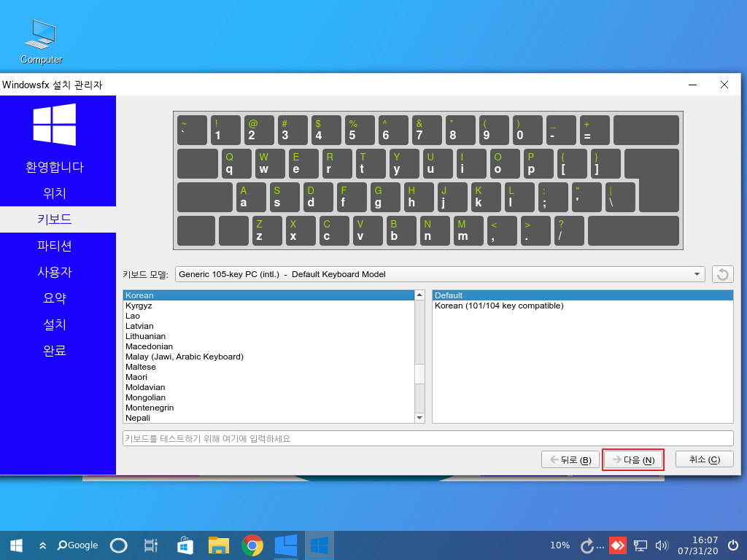Click the clock showing 16:07
This screenshot has height=560, width=747.
[x=697, y=545]
